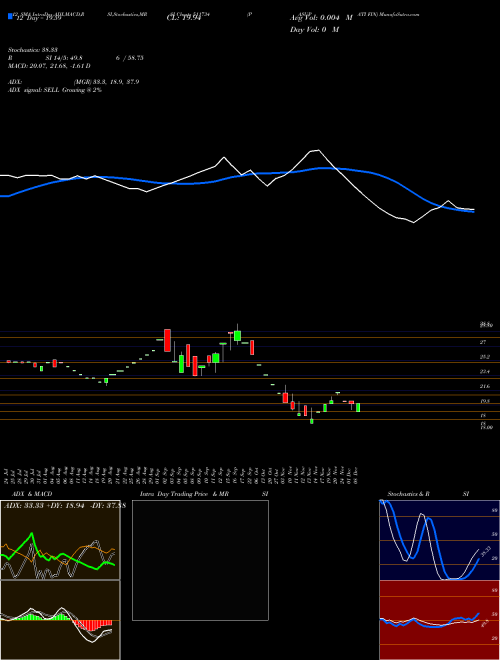Screen dimensions: 500x660
Task: Select the '(MGR) 33.3, 18.9, 37.9' ADX values
Action: [106, 82]
